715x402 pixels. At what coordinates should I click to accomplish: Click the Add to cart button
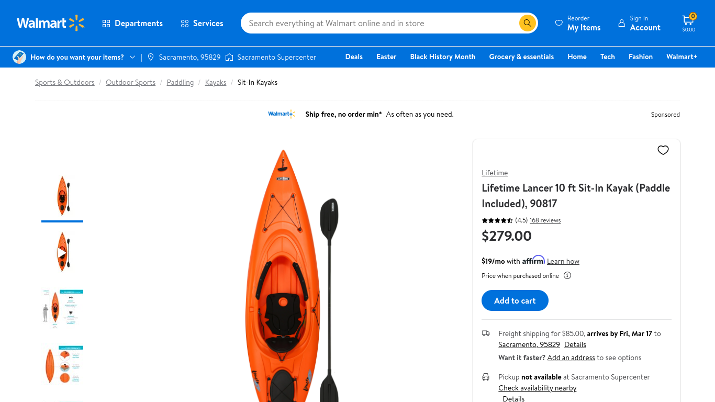pos(515,301)
